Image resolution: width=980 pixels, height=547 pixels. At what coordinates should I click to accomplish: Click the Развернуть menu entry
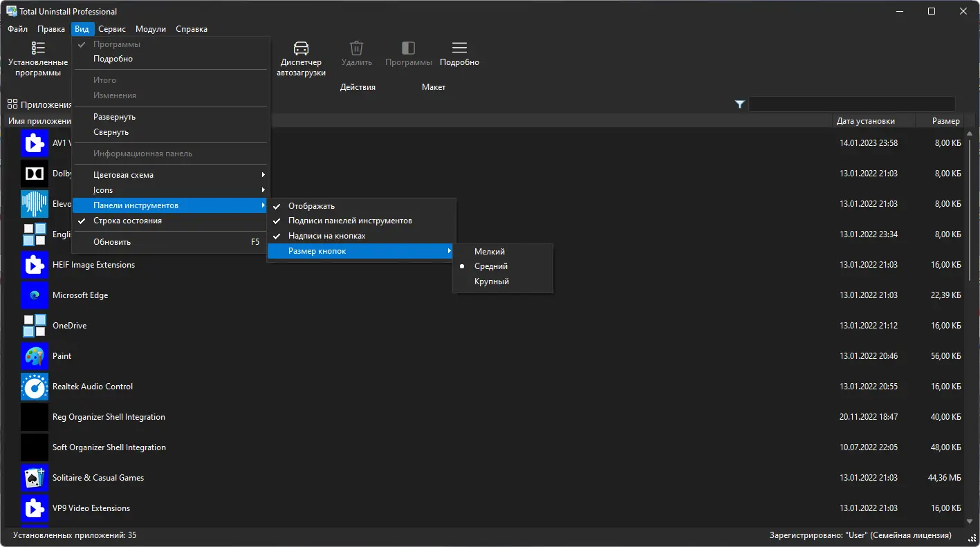point(115,117)
